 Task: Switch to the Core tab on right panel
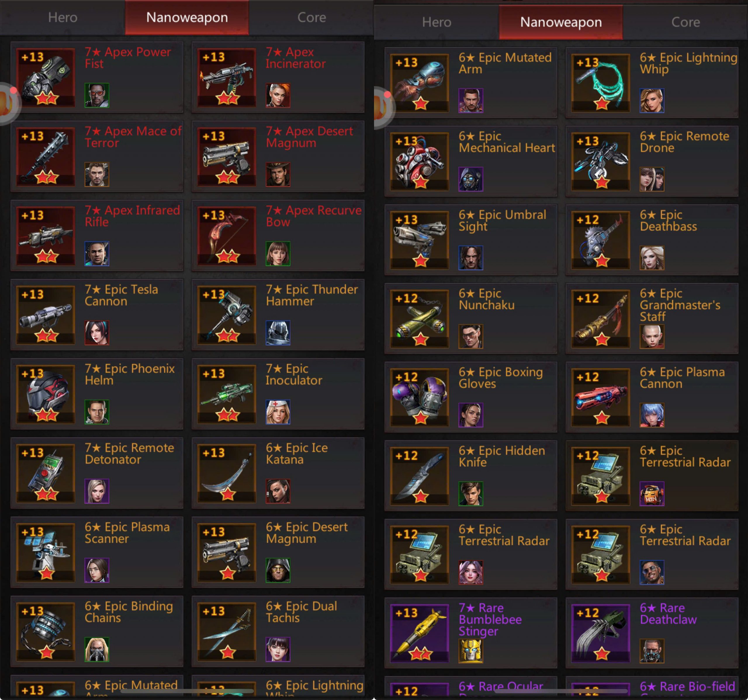click(x=685, y=22)
